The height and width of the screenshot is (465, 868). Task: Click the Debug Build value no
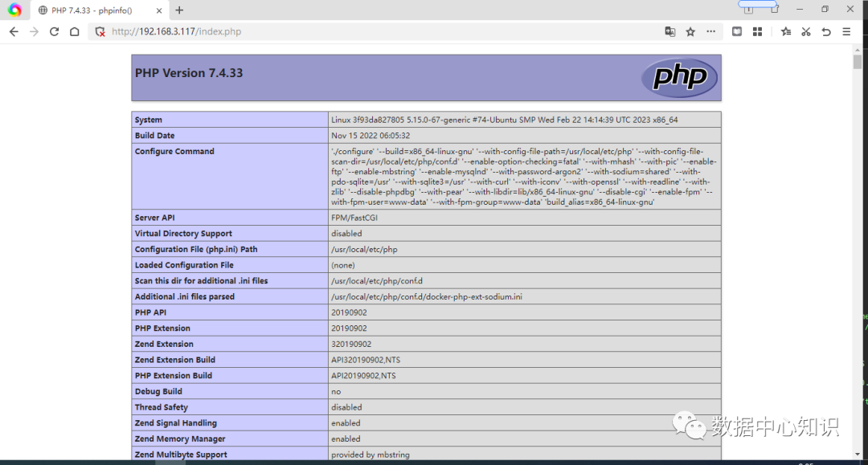[x=336, y=391]
